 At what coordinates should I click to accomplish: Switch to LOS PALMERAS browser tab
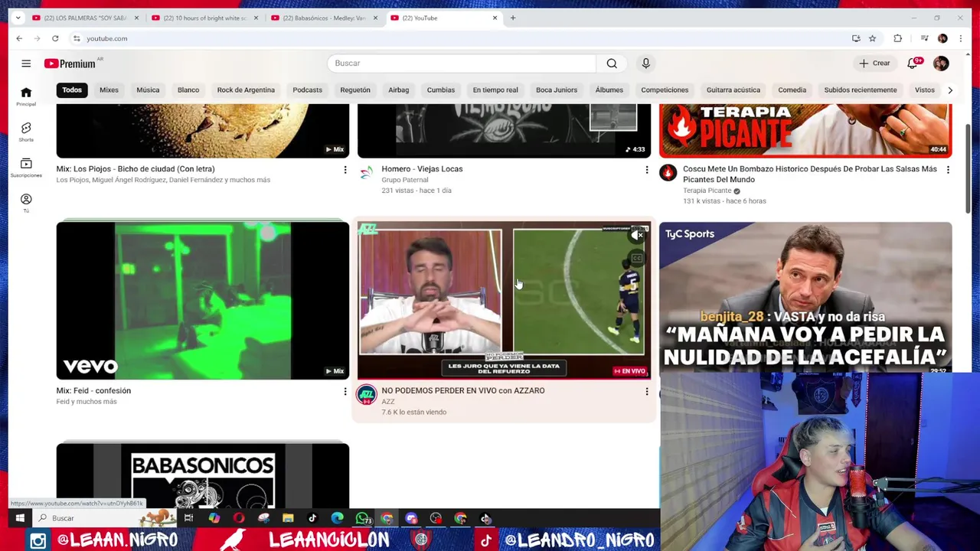point(86,18)
